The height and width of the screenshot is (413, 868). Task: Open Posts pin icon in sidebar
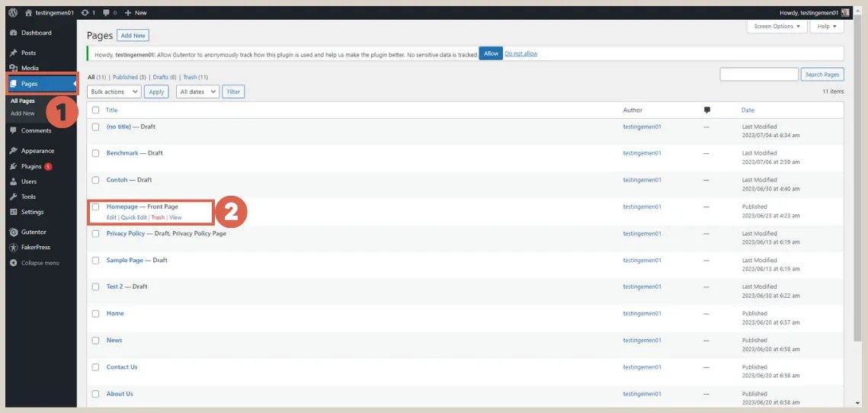click(x=14, y=53)
